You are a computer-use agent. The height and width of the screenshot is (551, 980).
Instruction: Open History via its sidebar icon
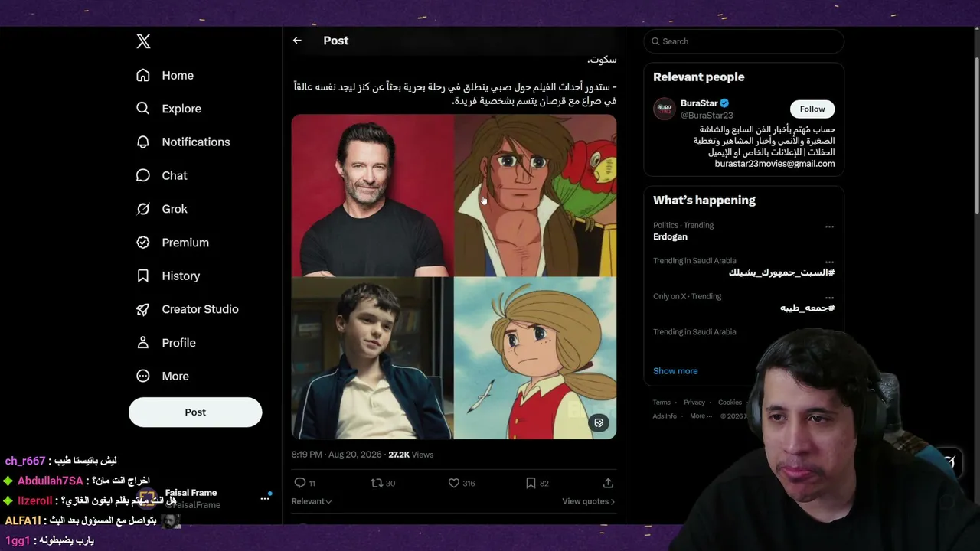click(x=143, y=275)
